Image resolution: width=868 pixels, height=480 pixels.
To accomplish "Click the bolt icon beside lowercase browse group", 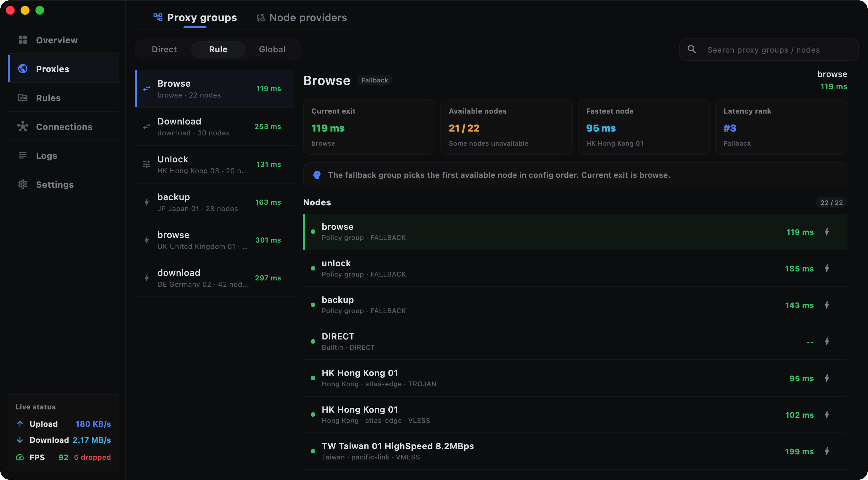I will click(x=147, y=240).
